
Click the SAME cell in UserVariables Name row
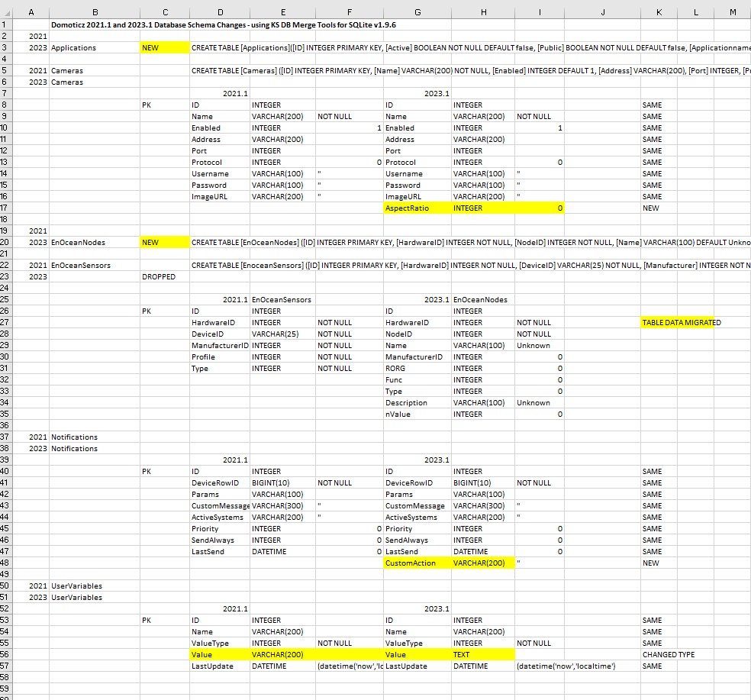[659, 632]
